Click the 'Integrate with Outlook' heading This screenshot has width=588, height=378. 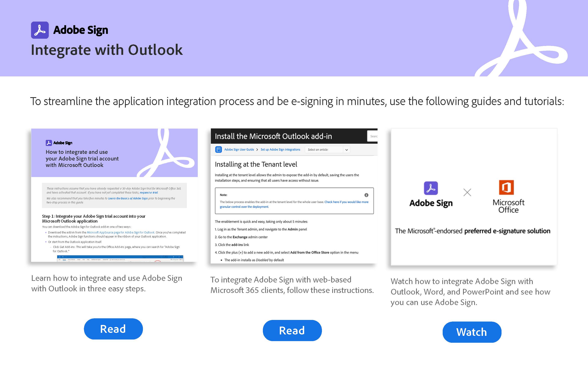pos(107,50)
